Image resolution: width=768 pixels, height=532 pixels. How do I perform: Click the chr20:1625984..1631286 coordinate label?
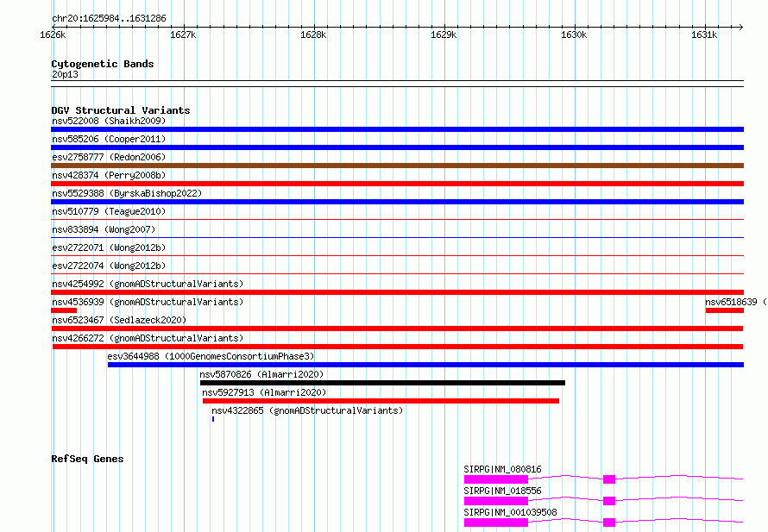coord(109,19)
